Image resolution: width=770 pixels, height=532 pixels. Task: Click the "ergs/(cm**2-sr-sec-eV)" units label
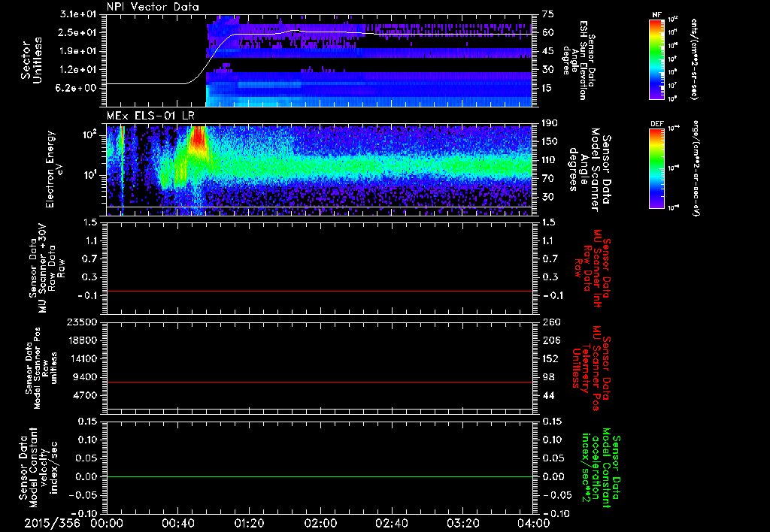click(x=696, y=169)
